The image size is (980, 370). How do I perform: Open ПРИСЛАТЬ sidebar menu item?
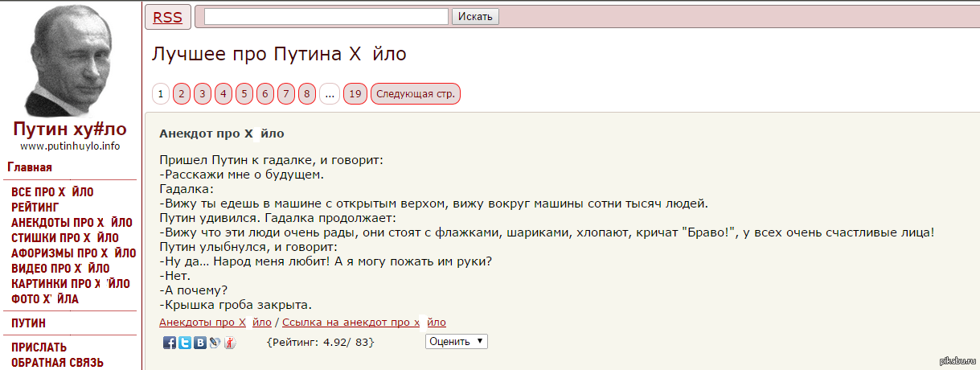(x=39, y=347)
